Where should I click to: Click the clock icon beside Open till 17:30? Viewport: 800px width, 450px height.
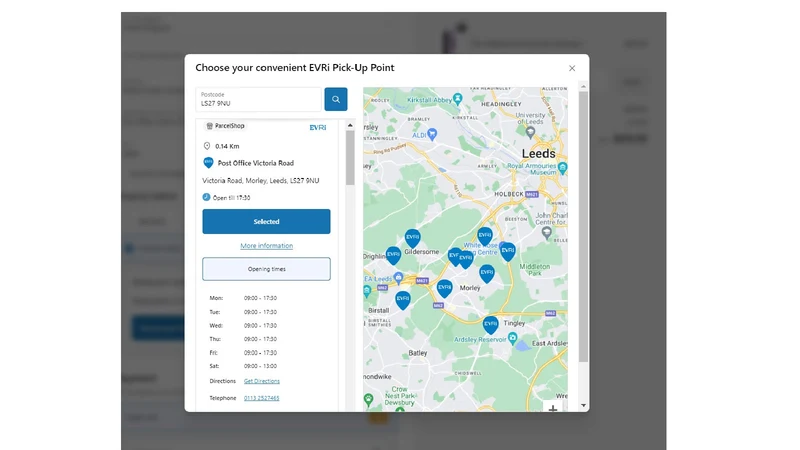tap(206, 197)
